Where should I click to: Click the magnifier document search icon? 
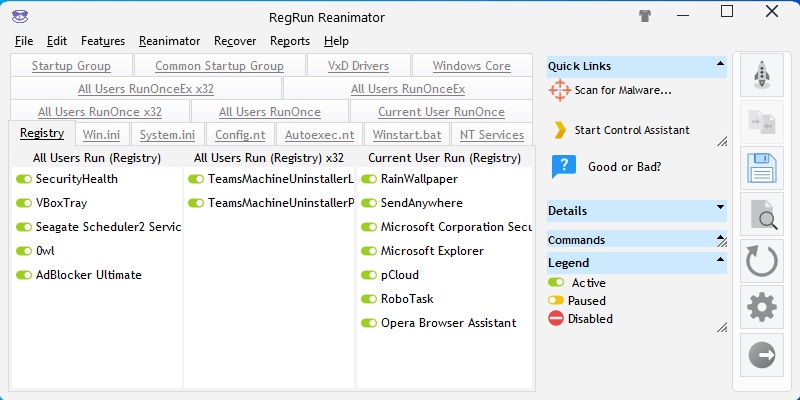coord(761,215)
